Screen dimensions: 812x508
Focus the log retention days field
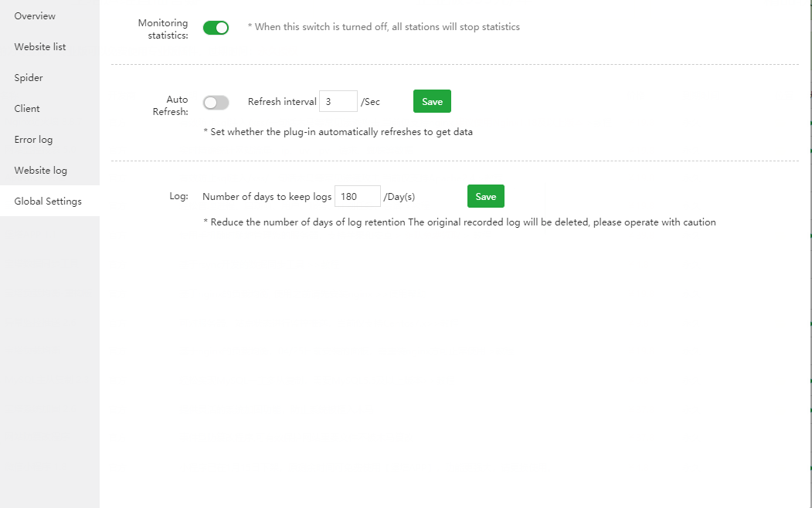357,197
